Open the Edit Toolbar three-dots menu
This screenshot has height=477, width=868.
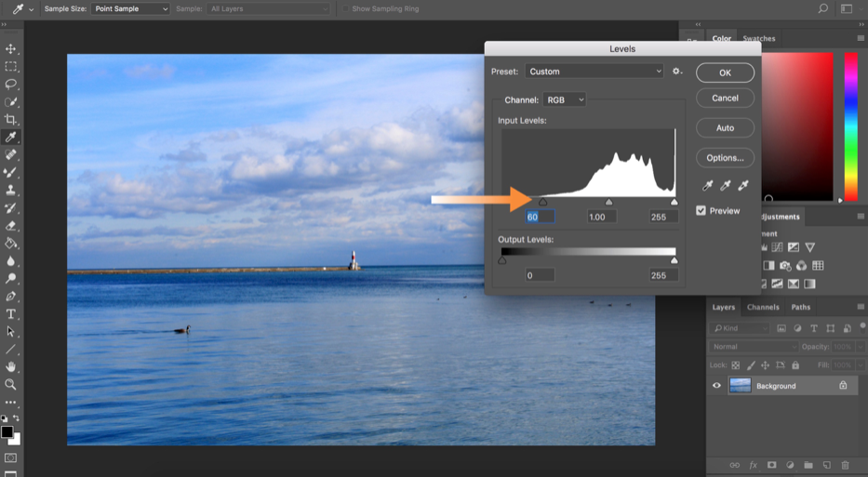point(10,403)
